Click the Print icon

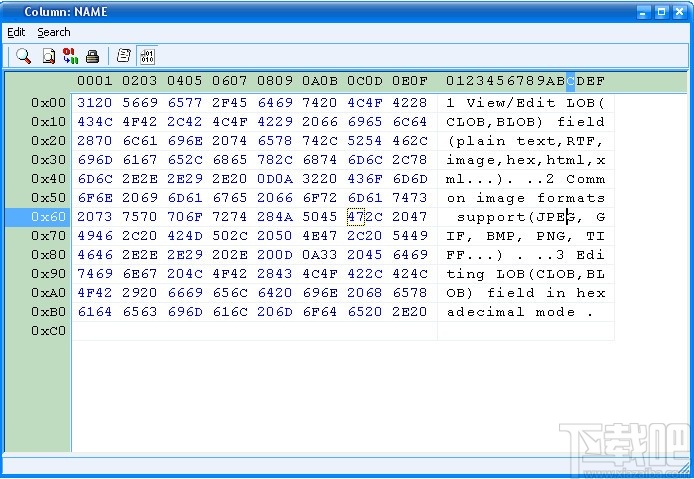[x=92, y=56]
